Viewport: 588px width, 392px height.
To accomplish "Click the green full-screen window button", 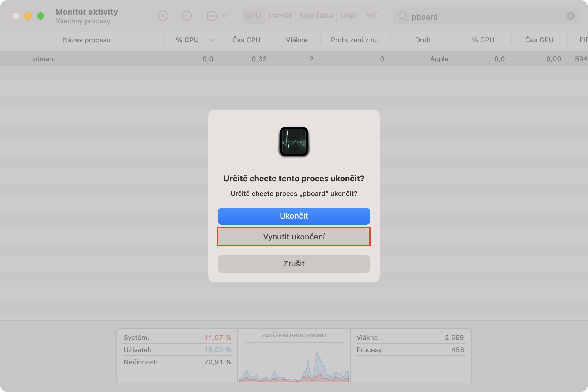I will pos(40,16).
